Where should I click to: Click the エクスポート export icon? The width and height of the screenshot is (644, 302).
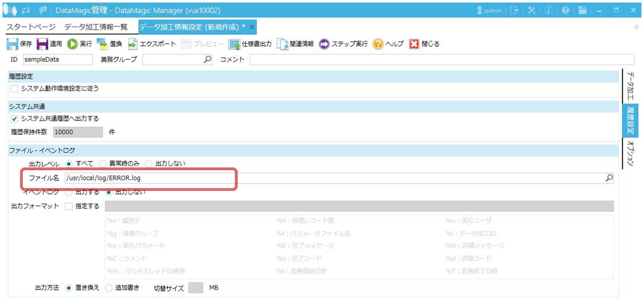coord(133,44)
